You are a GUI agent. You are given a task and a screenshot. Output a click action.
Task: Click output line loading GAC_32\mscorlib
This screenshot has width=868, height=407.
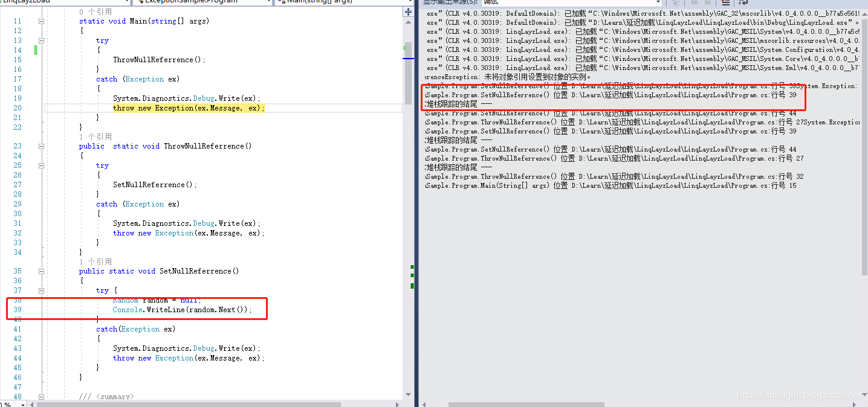point(643,14)
